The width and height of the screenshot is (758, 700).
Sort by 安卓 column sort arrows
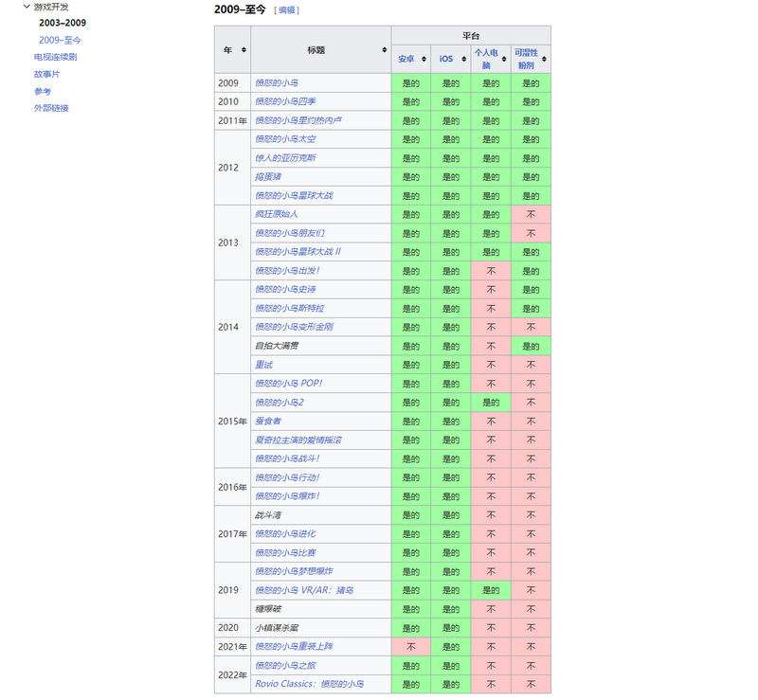[424, 59]
